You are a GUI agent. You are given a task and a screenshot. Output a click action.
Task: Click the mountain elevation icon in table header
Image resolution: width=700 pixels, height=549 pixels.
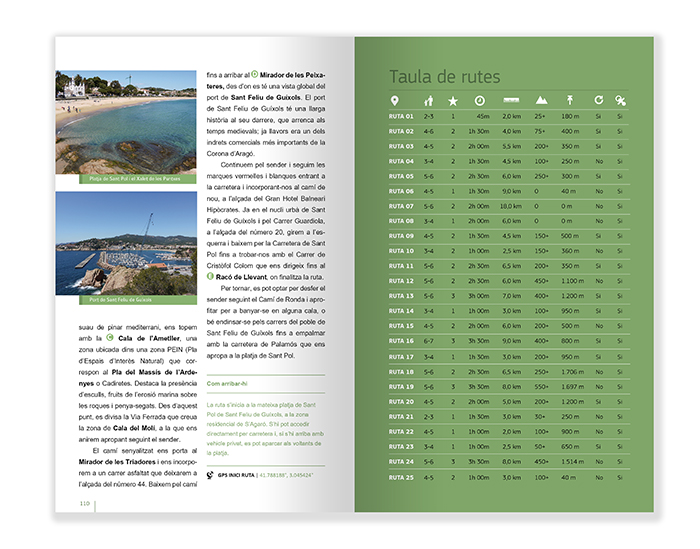point(542,100)
